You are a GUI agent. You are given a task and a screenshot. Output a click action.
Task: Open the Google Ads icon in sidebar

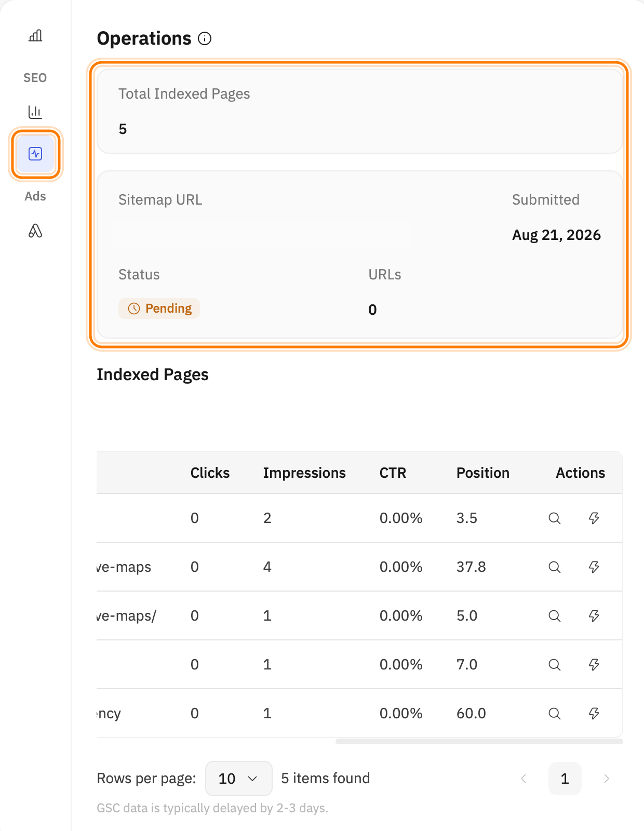coord(35,231)
